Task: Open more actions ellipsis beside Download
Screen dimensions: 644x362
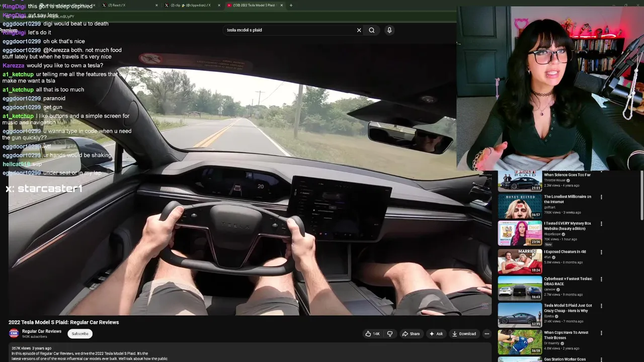Action: [487, 334]
